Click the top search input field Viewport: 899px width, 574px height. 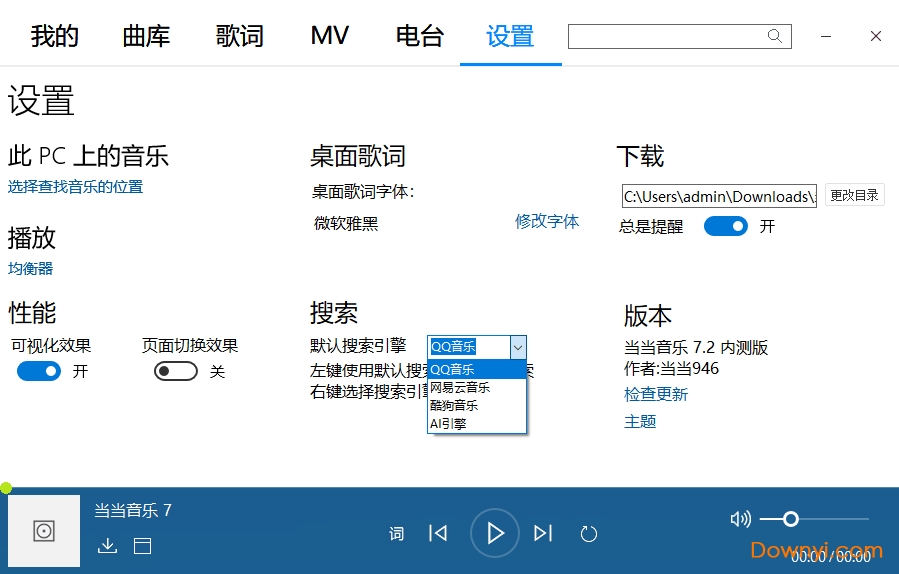(x=679, y=36)
